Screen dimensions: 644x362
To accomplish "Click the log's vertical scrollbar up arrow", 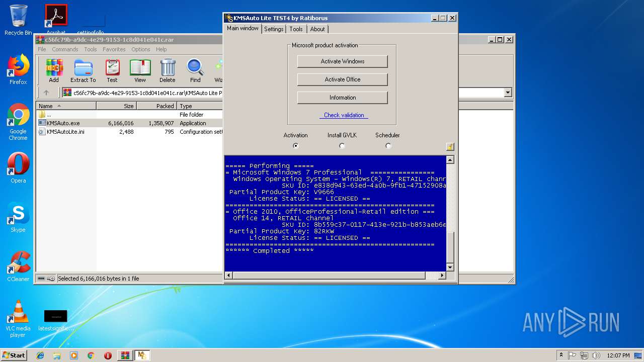I will pos(450,160).
